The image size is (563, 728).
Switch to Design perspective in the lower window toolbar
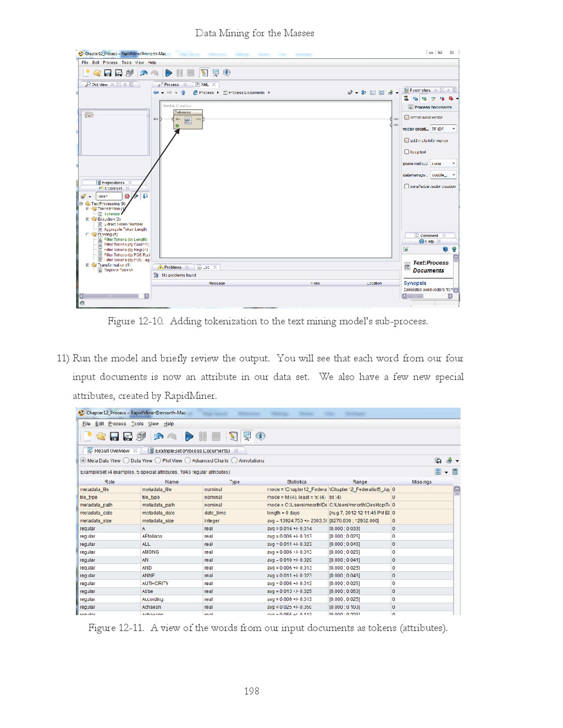(234, 436)
